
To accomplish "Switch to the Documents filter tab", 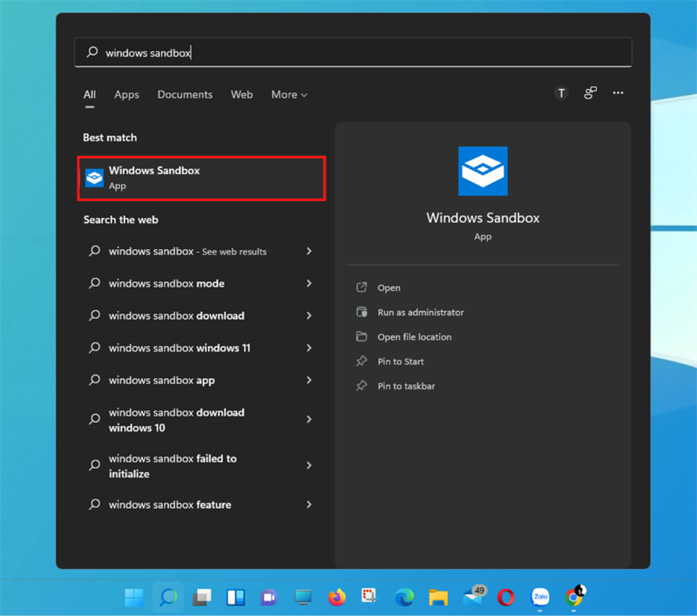I will [185, 95].
